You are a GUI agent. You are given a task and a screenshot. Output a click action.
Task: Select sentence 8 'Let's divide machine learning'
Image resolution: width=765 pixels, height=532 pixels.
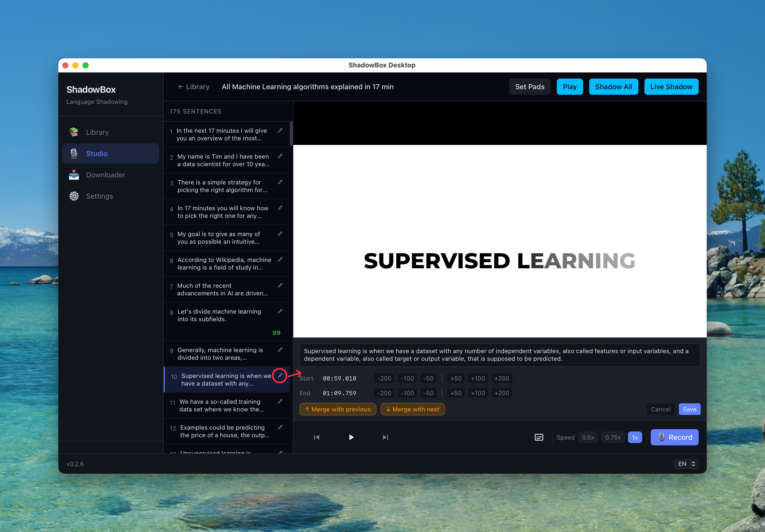coord(226,321)
